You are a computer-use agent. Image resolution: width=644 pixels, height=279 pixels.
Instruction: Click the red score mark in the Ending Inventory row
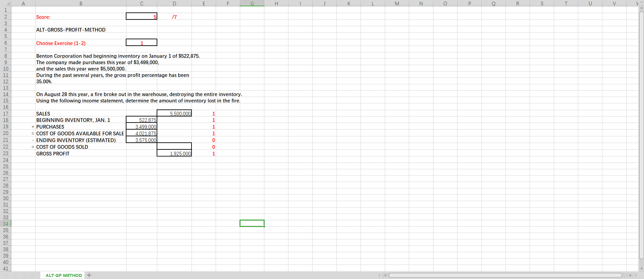click(x=213, y=140)
